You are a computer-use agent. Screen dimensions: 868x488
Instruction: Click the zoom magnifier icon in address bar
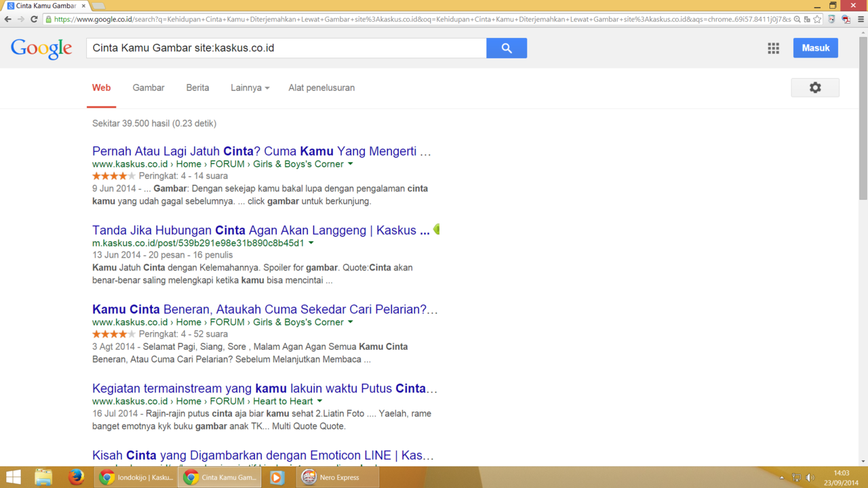pyautogui.click(x=797, y=19)
